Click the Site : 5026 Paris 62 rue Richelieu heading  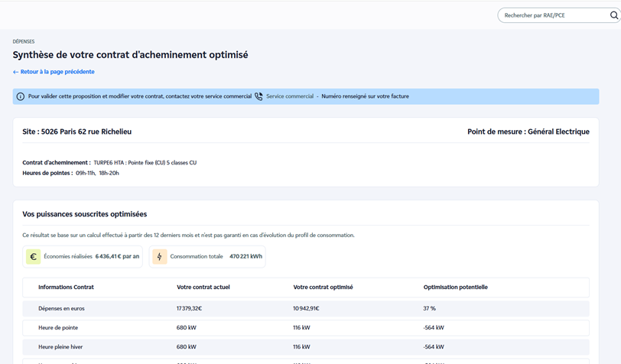[x=76, y=132]
